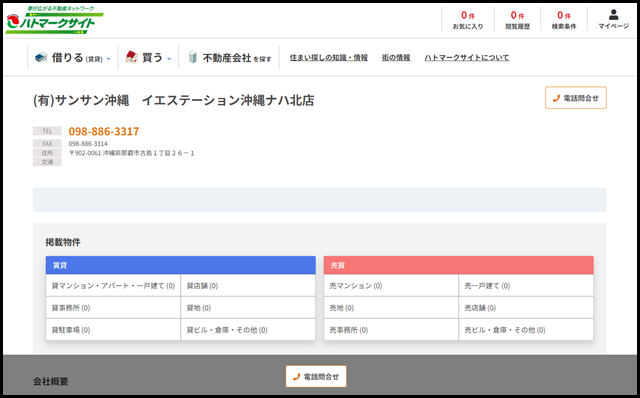
Task: Open the マイページ person icon
Action: coord(613,15)
